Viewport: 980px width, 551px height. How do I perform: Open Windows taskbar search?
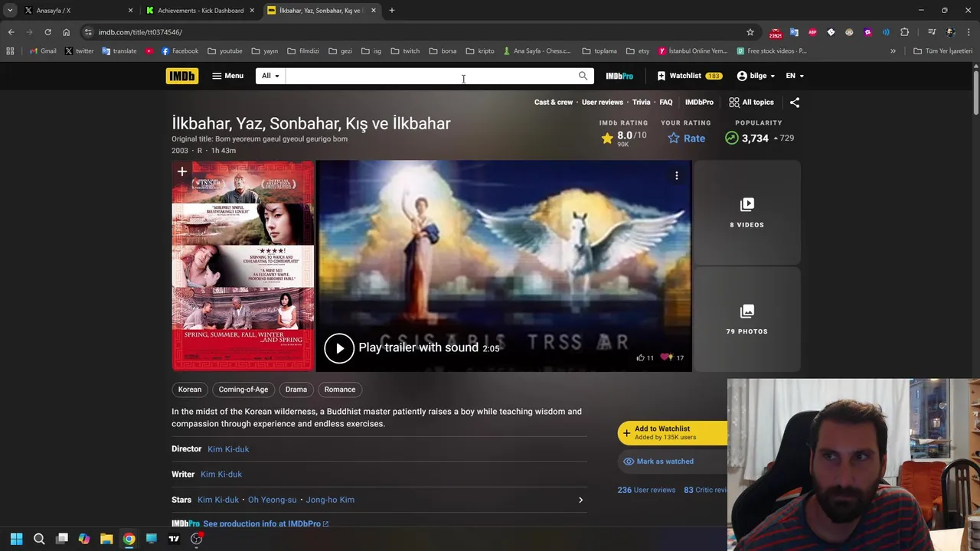pos(39,539)
